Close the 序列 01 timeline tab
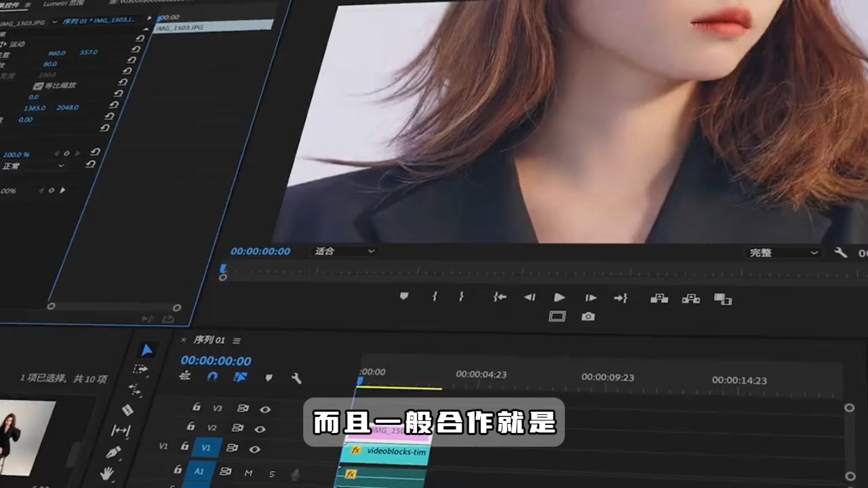 pos(183,340)
